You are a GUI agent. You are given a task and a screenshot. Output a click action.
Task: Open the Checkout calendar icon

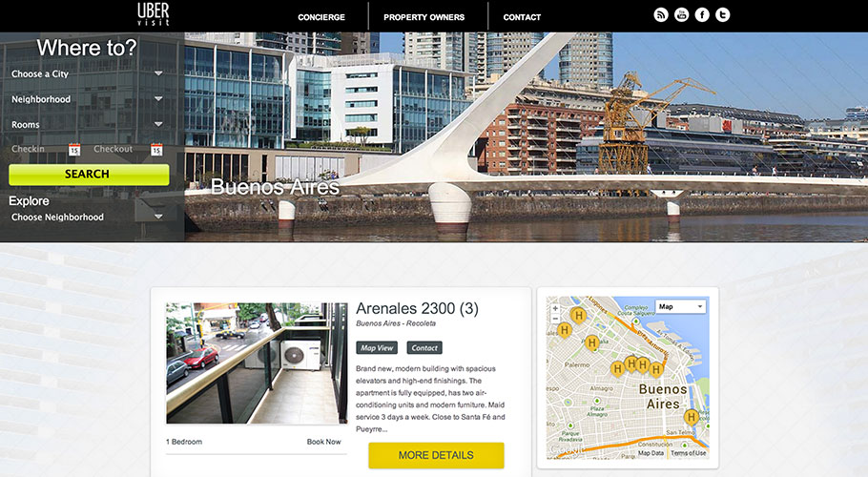click(156, 150)
